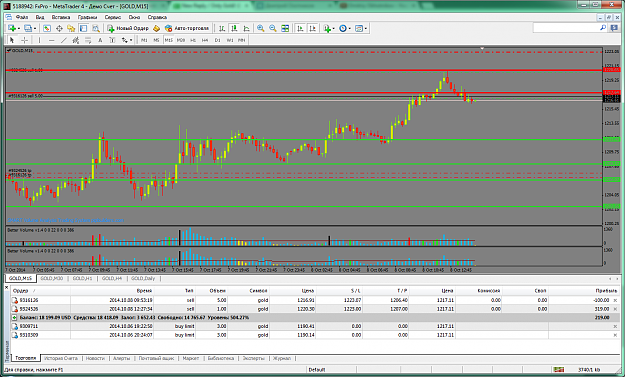The image size is (625, 377).
Task: Zoom in on the chart
Action: tap(260, 28)
